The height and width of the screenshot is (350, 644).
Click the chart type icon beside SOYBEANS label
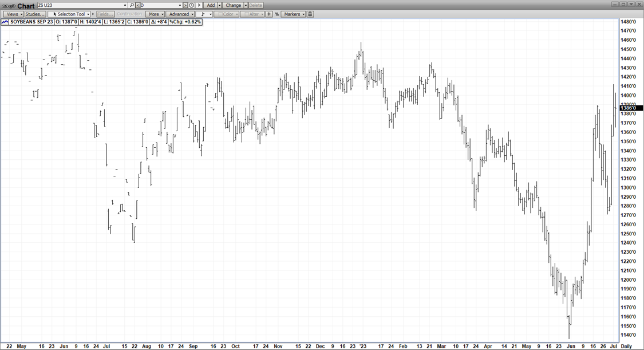[5, 22]
